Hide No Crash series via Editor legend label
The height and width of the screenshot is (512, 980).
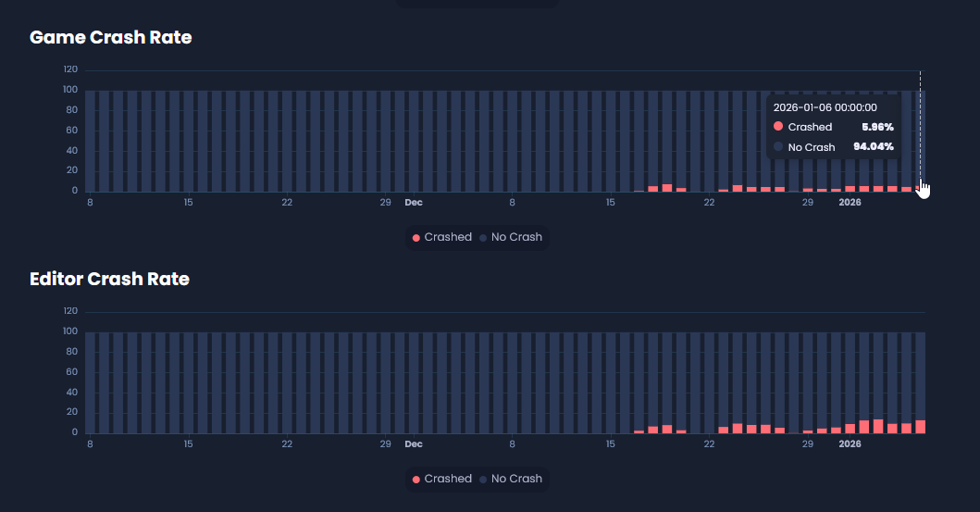pos(516,479)
